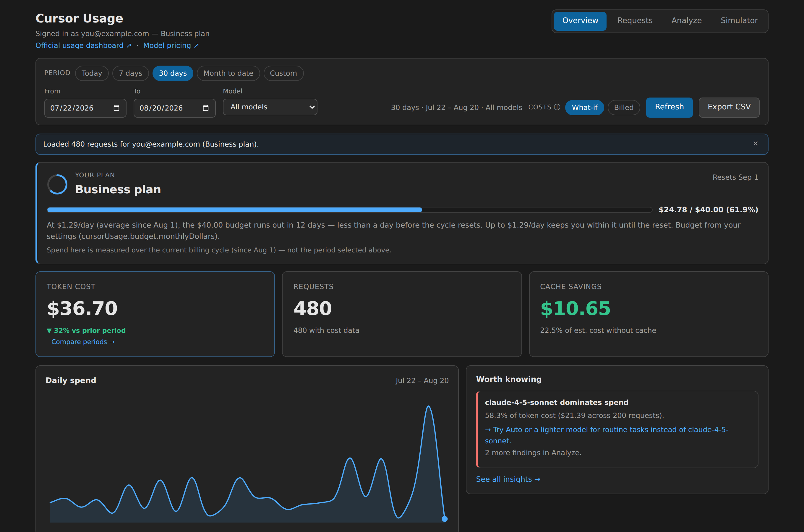Click the $36.70 token cost value
The width and height of the screenshot is (804, 532).
(82, 308)
